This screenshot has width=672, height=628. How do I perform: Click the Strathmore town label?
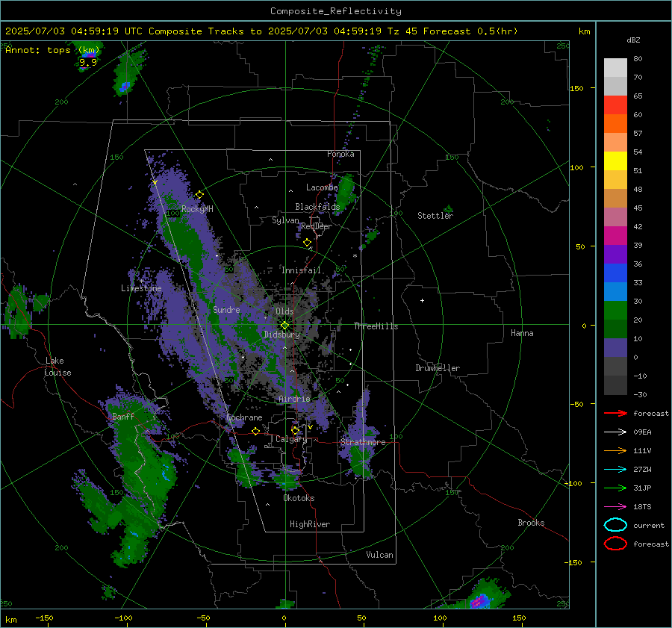pos(363,442)
